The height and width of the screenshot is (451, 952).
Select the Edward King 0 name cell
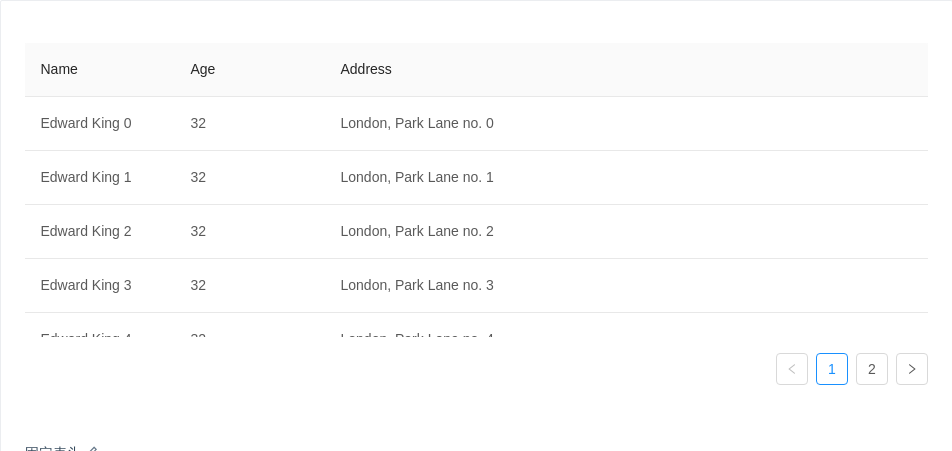[x=86, y=123]
